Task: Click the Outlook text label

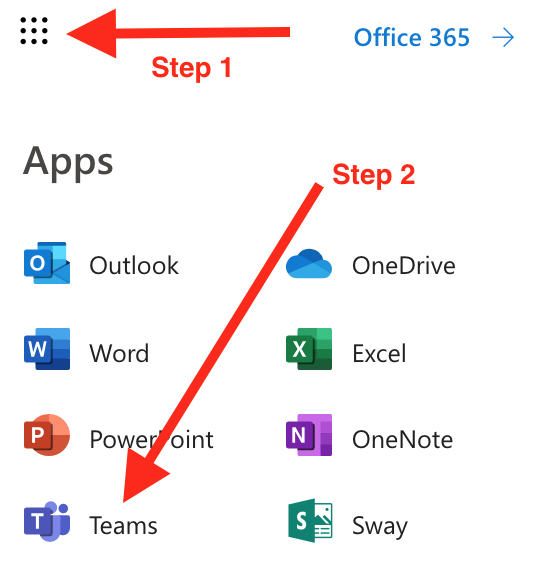Action: pyautogui.click(x=134, y=265)
